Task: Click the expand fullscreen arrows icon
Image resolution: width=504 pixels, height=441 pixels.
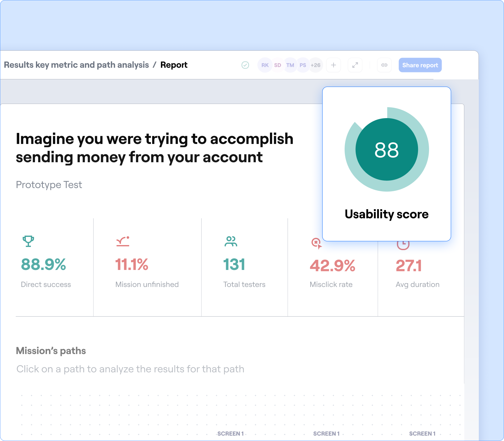Action: tap(355, 65)
